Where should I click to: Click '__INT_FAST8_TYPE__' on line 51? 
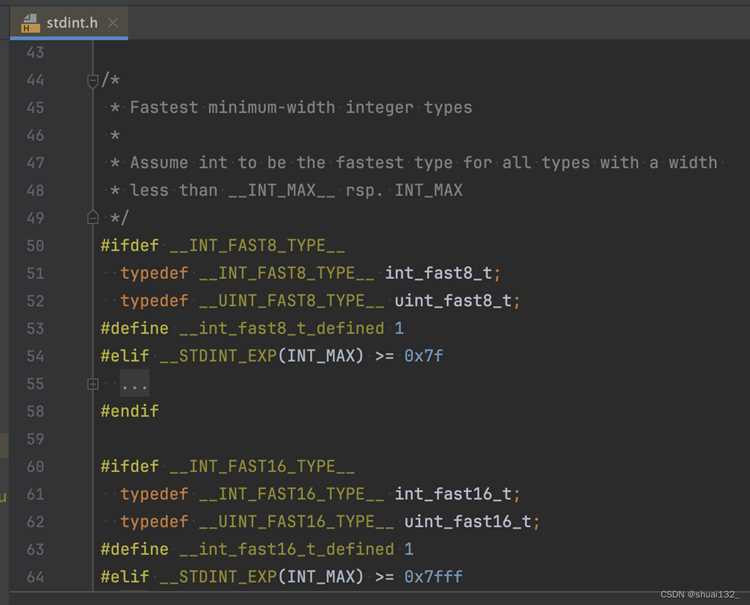pyautogui.click(x=287, y=273)
